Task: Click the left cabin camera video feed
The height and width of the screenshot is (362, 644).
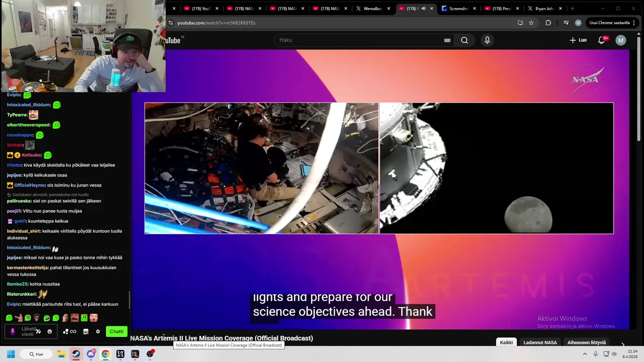Action: pyautogui.click(x=262, y=168)
